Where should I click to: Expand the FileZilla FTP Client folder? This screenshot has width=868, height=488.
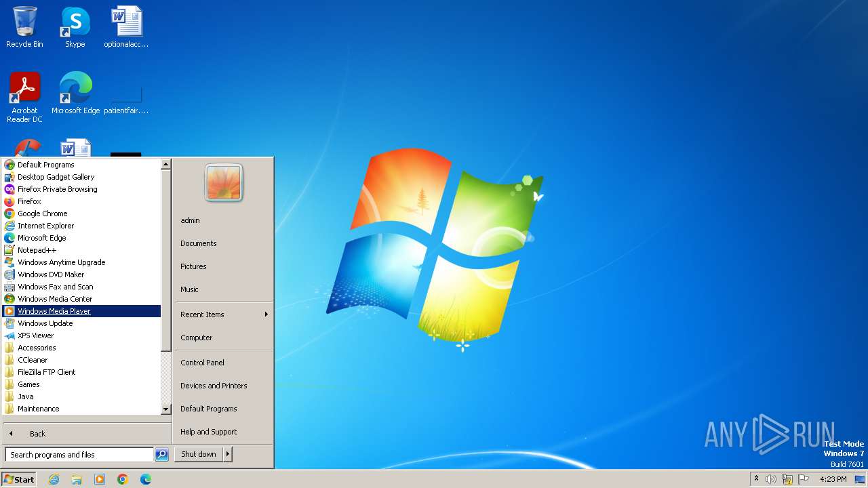(x=81, y=372)
